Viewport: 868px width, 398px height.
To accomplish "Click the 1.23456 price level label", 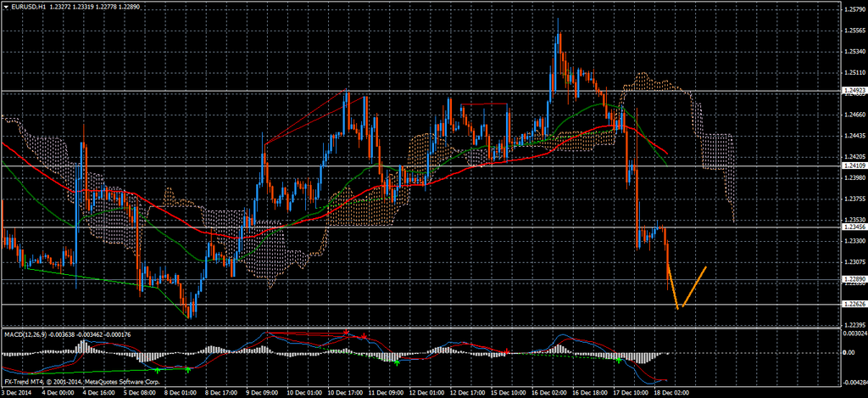I will tap(854, 227).
